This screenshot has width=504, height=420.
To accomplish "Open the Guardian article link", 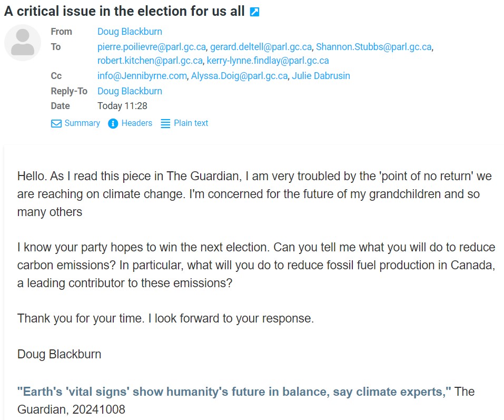I will pos(234,392).
